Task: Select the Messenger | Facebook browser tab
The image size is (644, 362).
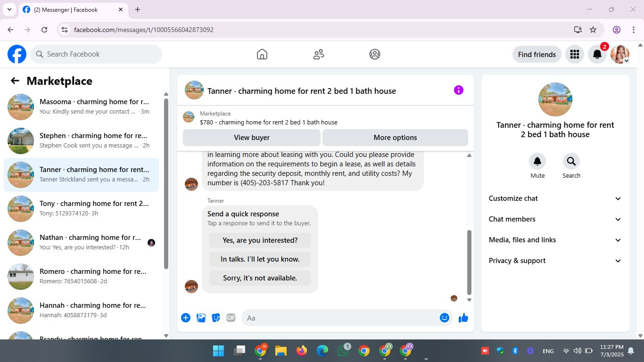Action: 73,9
